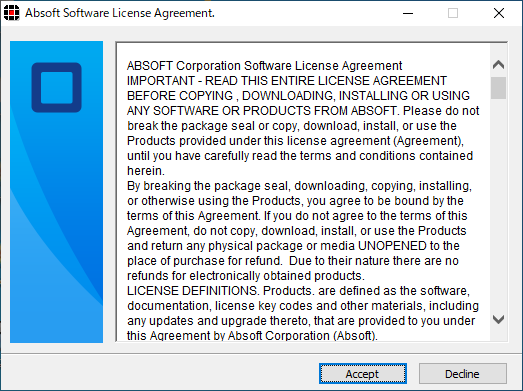
Task: Click the line starting "By breaking the package seal"
Action: pos(299,186)
